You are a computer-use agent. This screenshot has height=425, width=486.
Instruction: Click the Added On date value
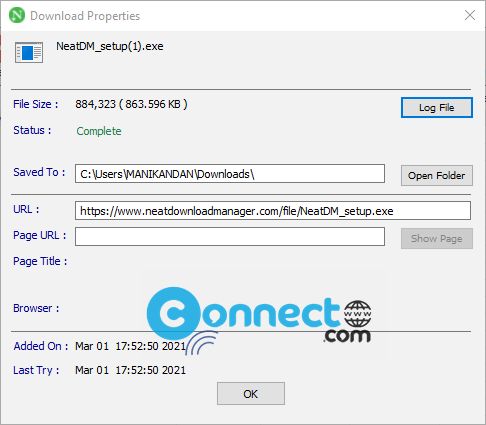130,346
